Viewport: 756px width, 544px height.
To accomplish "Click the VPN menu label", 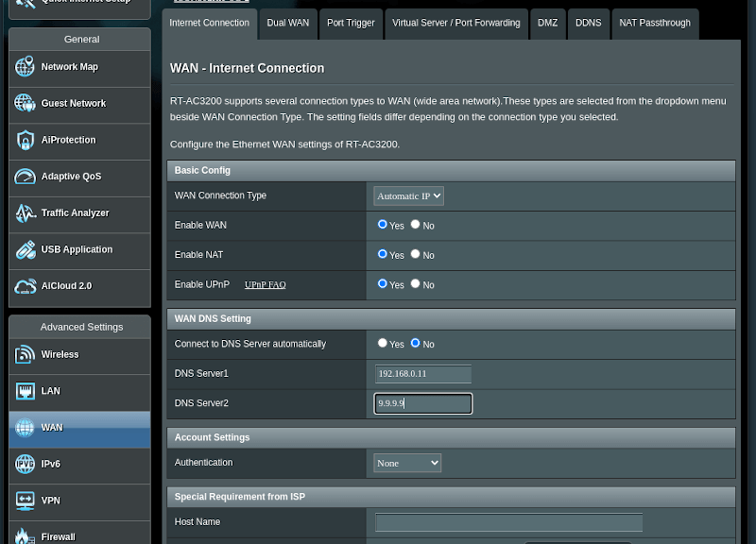I will 51,501.
